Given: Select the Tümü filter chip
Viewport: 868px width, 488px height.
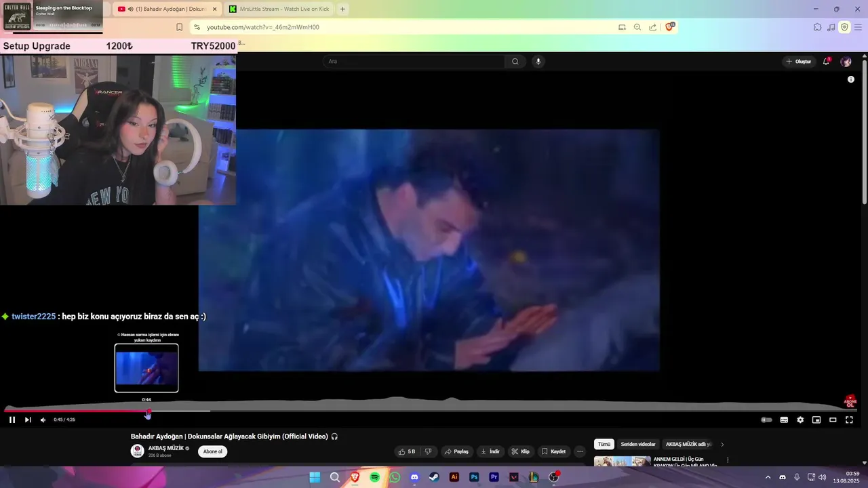Looking at the screenshot, I should pos(604,445).
